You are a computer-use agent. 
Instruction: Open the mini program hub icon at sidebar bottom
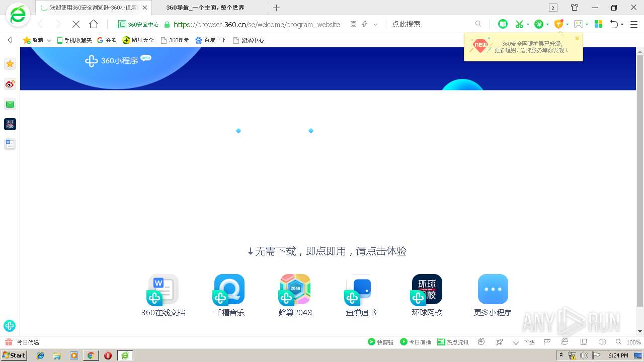coord(10,326)
